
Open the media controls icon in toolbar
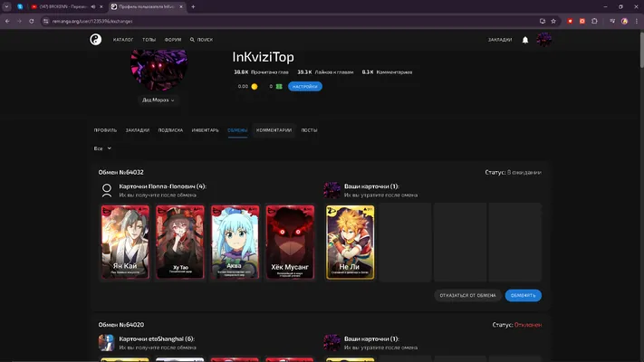[x=612, y=21]
